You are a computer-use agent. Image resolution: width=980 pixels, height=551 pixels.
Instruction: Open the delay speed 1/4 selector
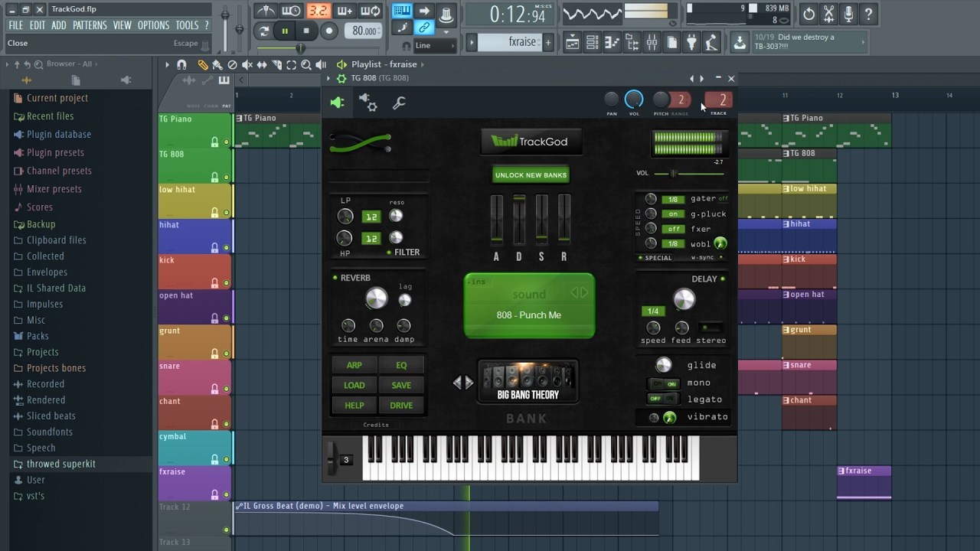point(653,311)
